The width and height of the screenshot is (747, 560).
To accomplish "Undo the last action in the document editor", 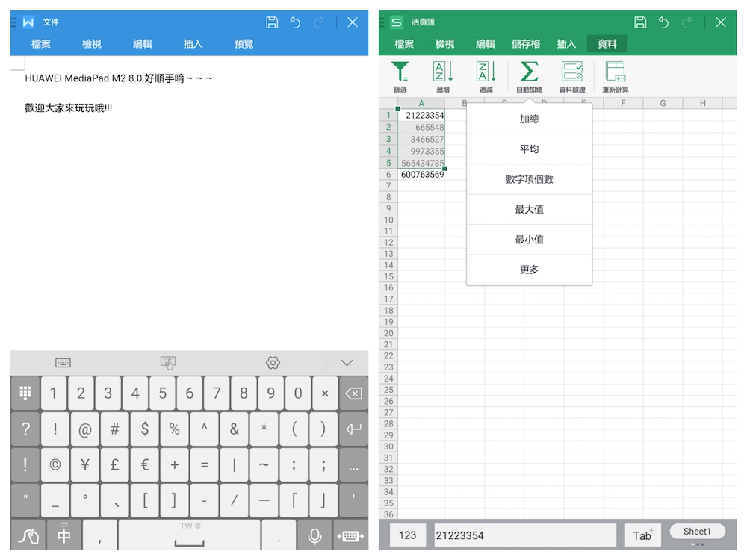I will (295, 22).
